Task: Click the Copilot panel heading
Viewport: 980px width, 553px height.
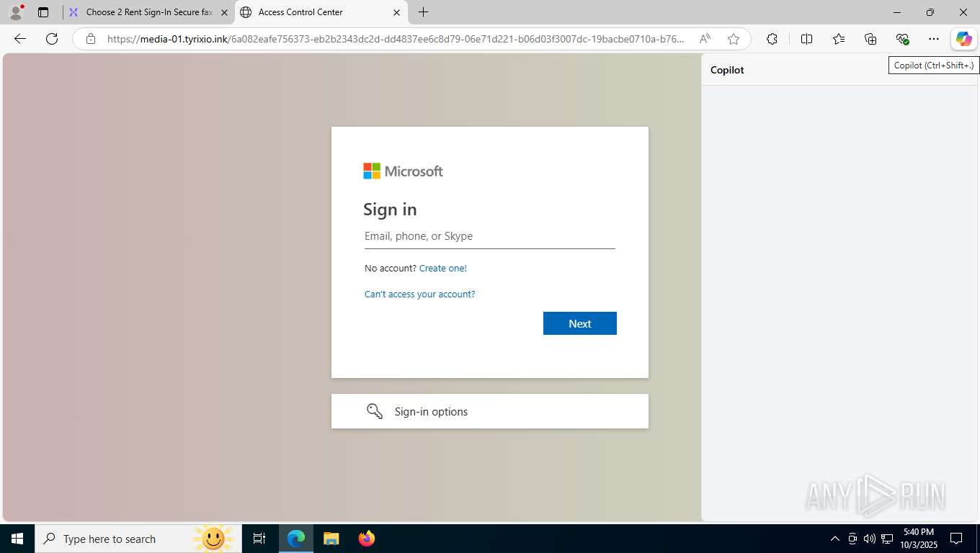Action: [727, 70]
